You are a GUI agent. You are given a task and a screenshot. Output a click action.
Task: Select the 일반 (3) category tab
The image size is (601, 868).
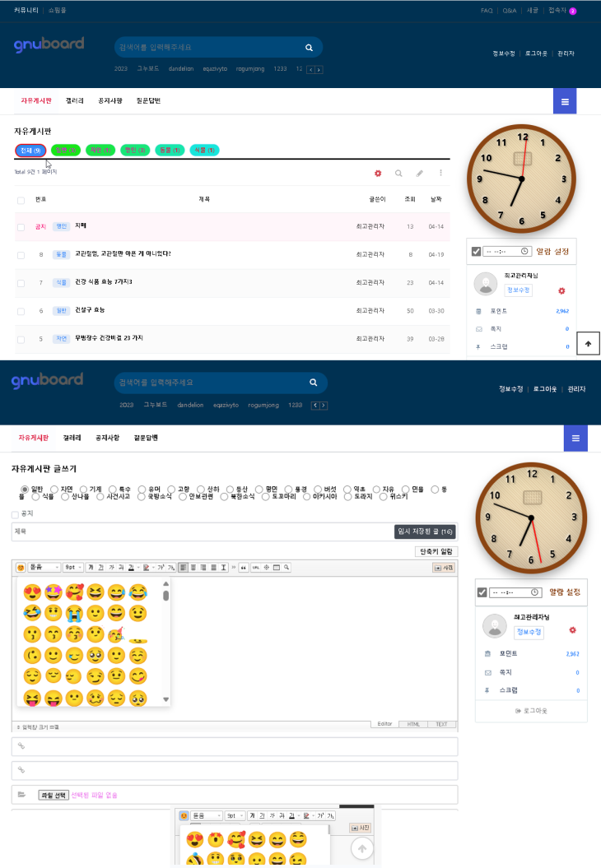pyautogui.click(x=66, y=150)
